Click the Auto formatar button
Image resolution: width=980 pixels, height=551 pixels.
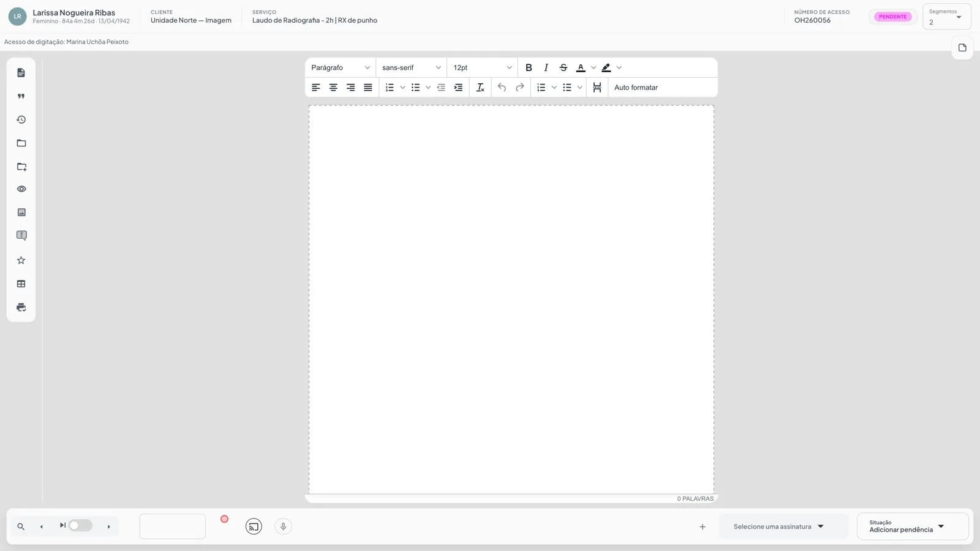[636, 88]
